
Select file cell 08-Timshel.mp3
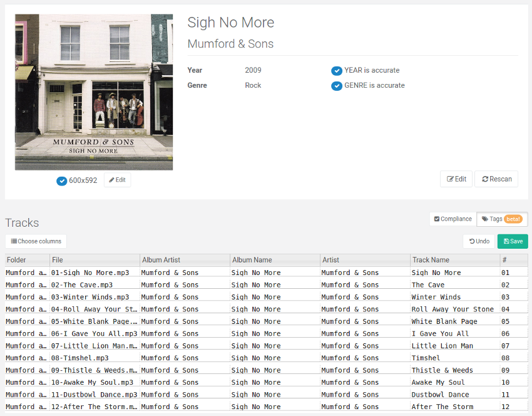pos(95,358)
